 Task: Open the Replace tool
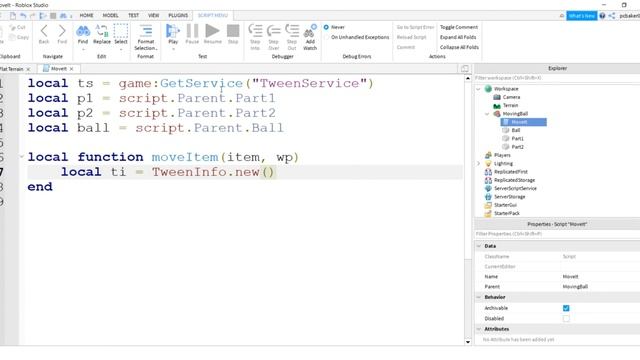(102, 34)
